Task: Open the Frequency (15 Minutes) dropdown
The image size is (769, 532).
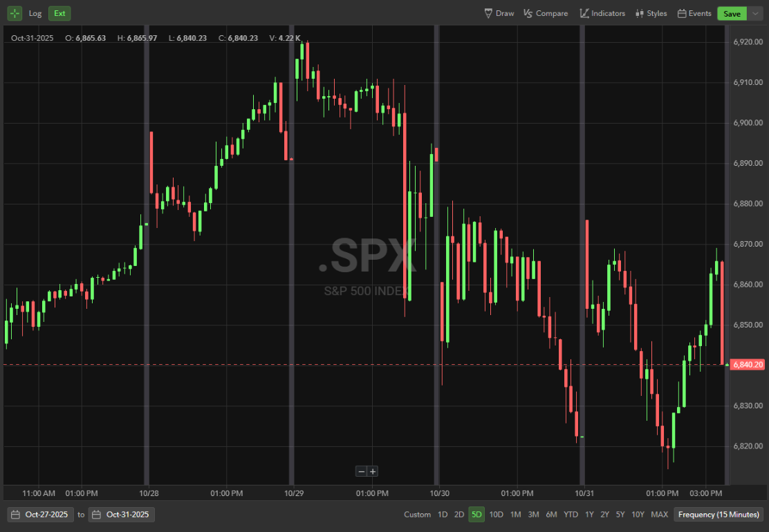Action: click(x=719, y=515)
